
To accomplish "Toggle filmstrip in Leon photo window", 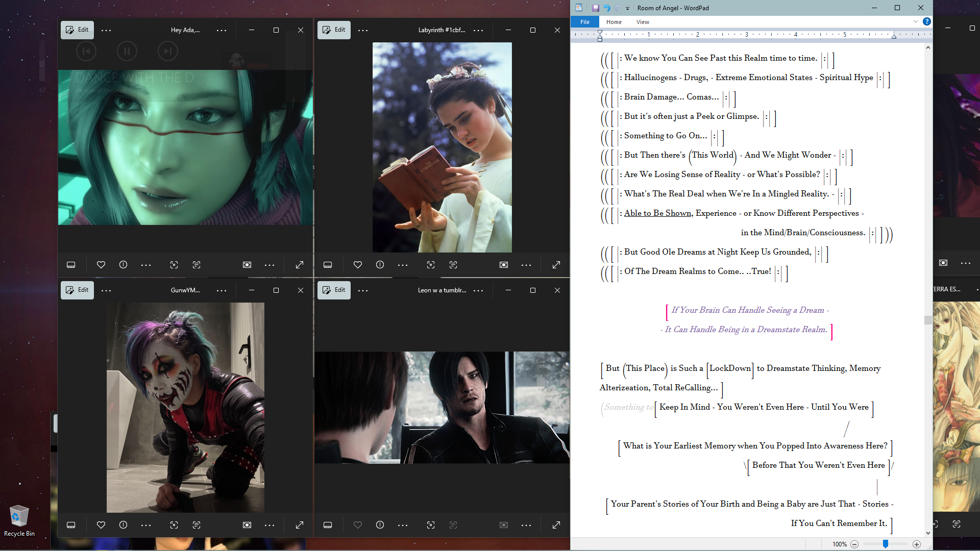I will coord(328,525).
